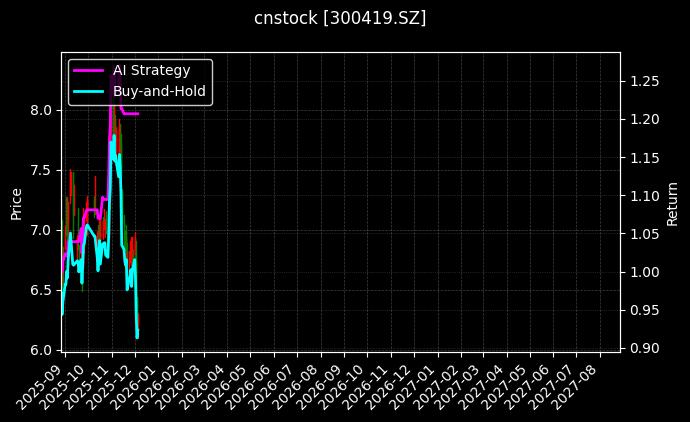Click the 0.90 return tick label
The height and width of the screenshot is (422, 690).
pyautogui.click(x=645, y=348)
